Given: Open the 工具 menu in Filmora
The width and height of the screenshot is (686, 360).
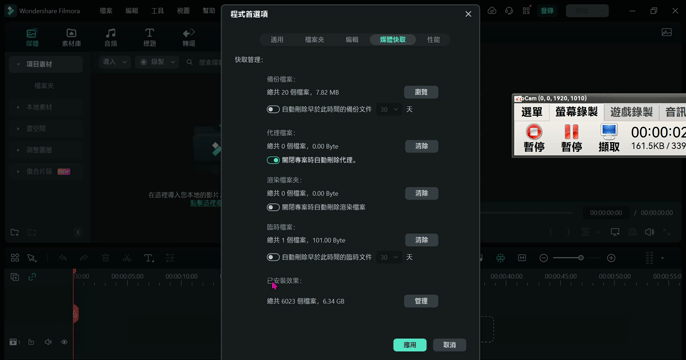Looking at the screenshot, I should (158, 11).
